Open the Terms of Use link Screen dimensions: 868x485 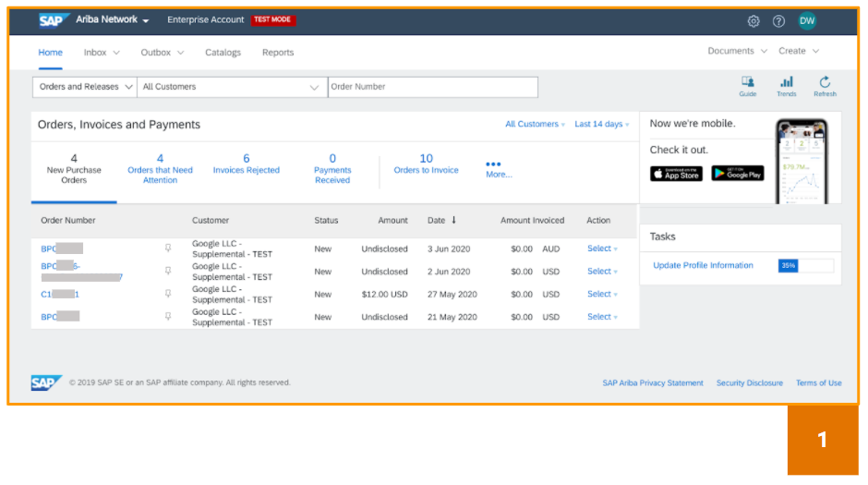point(819,382)
